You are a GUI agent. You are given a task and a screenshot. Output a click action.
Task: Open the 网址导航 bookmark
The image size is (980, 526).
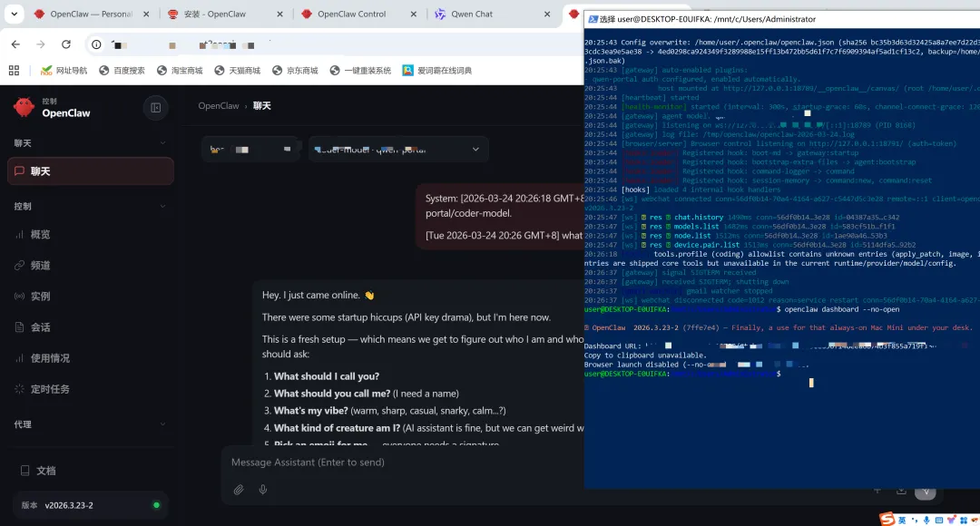tap(64, 71)
